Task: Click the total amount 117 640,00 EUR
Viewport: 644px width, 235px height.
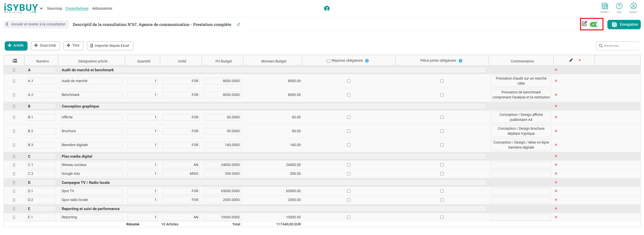Action: click(288, 224)
